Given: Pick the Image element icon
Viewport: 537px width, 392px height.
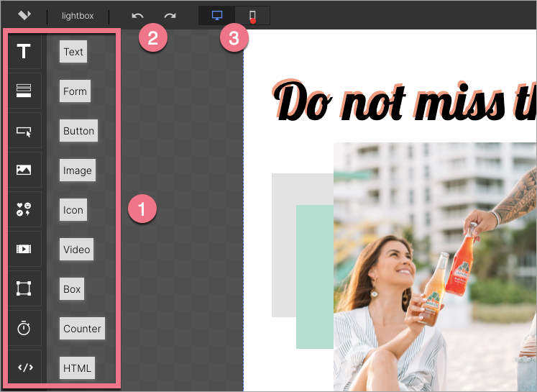Looking at the screenshot, I should 24,170.
